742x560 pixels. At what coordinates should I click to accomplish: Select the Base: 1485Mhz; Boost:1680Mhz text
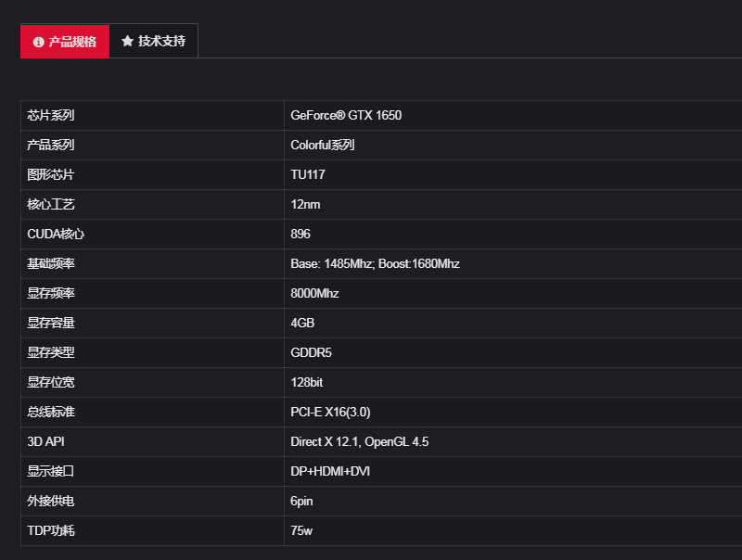375,263
